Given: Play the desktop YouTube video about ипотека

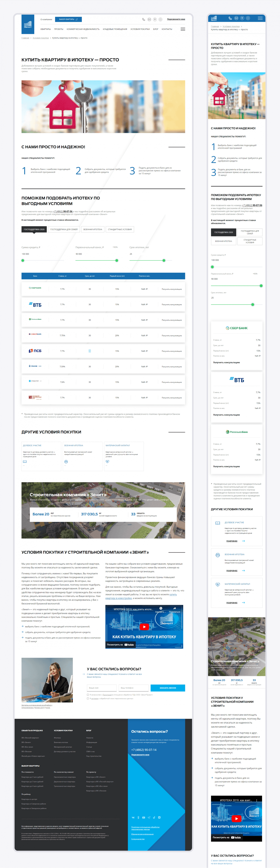Looking at the screenshot, I should (144, 627).
